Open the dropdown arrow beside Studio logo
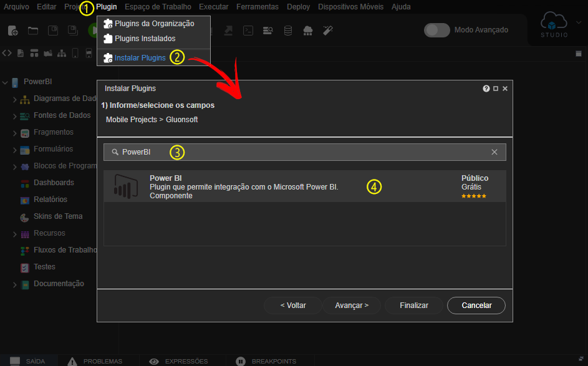The width and height of the screenshot is (588, 366). pyautogui.click(x=578, y=22)
